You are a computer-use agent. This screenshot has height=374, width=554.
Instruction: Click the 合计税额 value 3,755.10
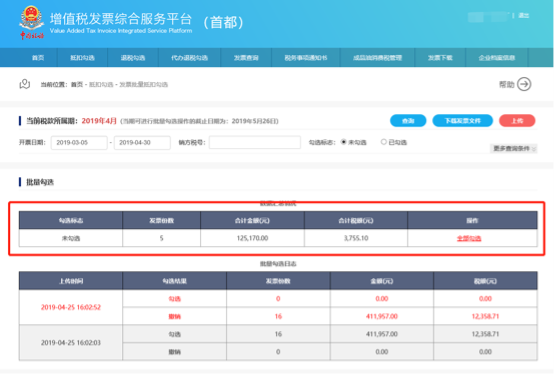click(x=356, y=238)
